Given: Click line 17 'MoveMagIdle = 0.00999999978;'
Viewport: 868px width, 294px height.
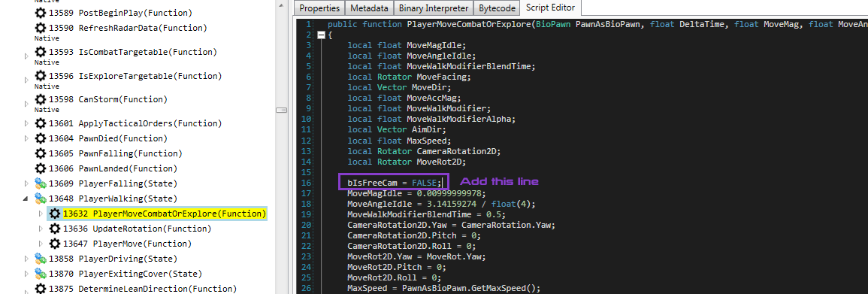Looking at the screenshot, I should pos(416,193).
